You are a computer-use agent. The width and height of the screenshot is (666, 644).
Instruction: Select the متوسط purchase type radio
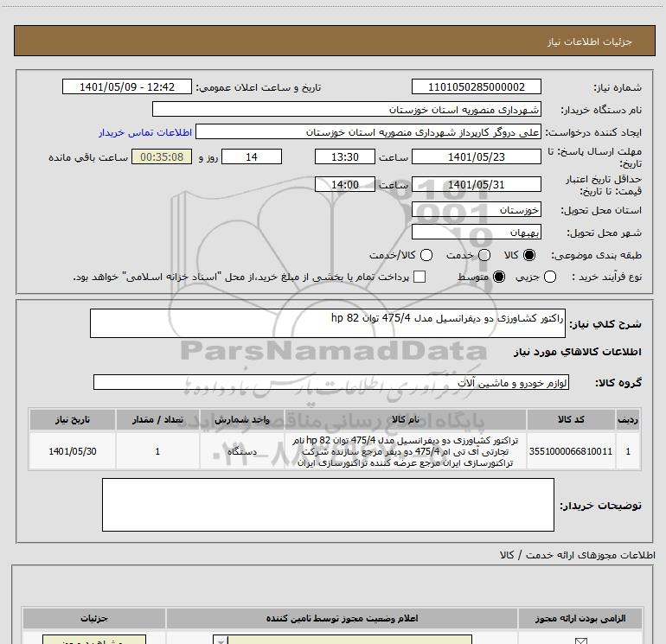click(499, 277)
